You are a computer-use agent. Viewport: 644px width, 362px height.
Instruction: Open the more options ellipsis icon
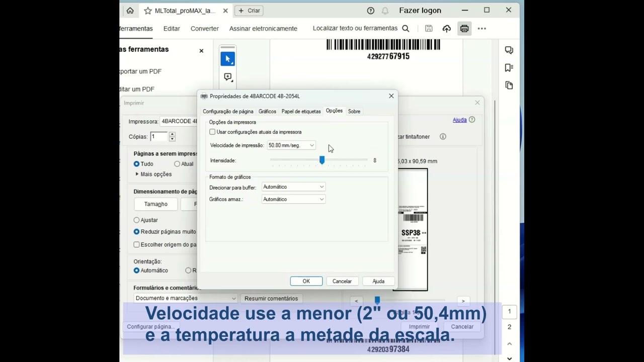pos(482,29)
